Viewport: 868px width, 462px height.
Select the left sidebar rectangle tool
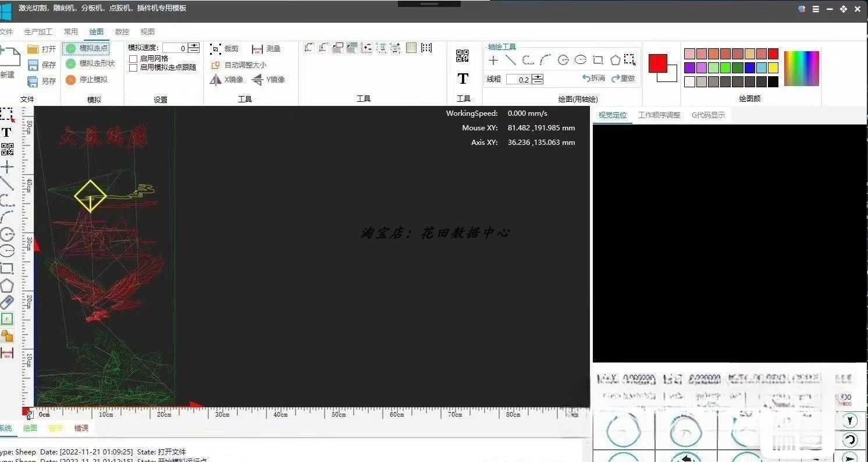click(7, 268)
